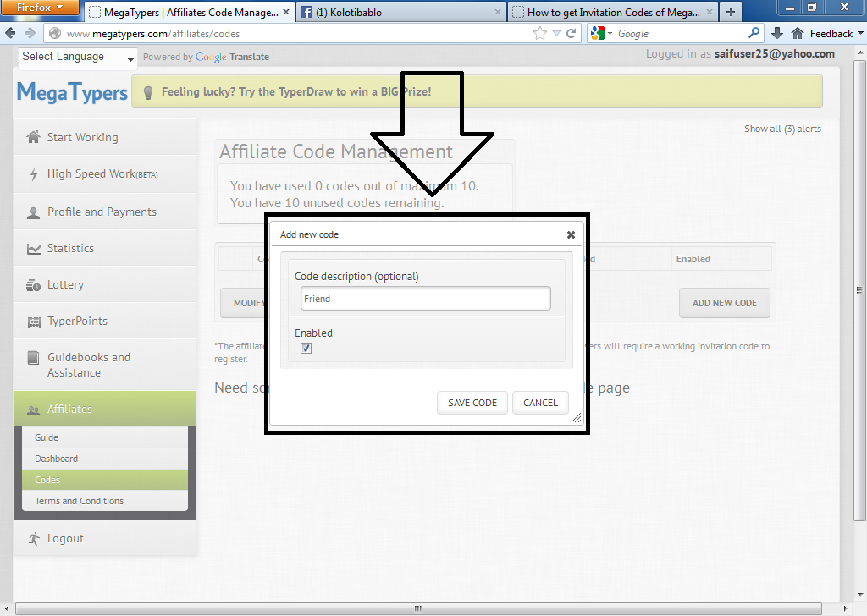Screen dimensions: 867x616
Task: Go forward with the forward arrow
Action: pyautogui.click(x=30, y=34)
